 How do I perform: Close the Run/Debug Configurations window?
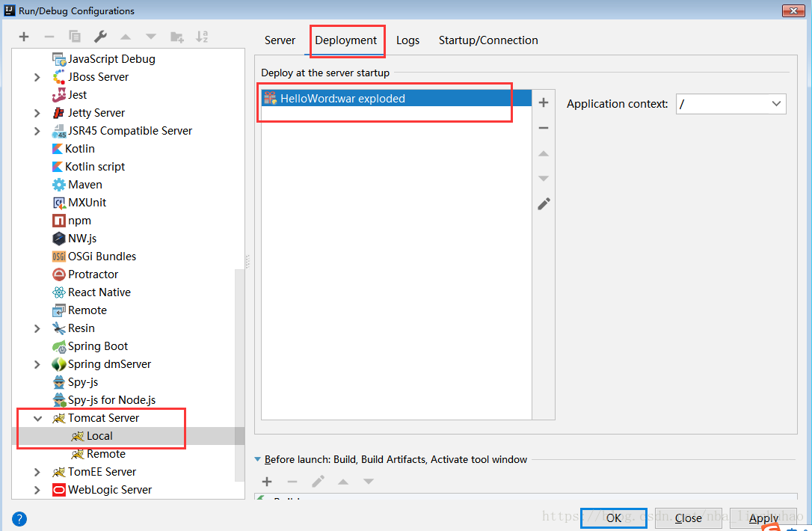[x=793, y=10]
